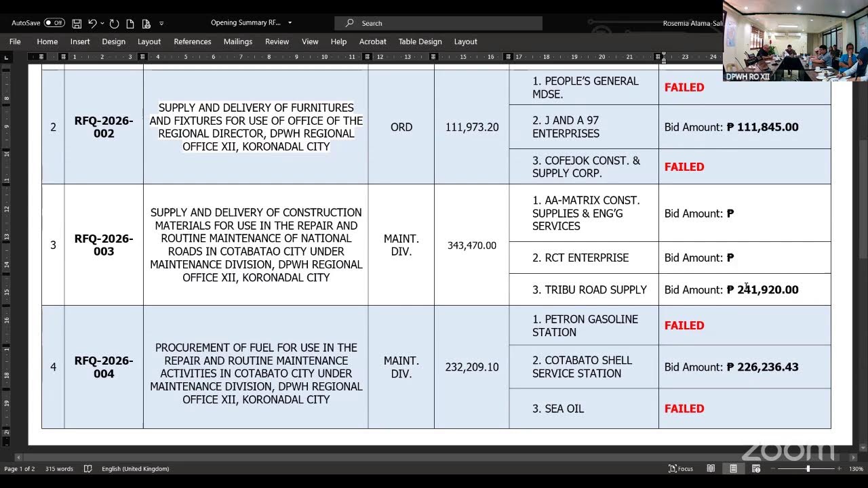Image resolution: width=868 pixels, height=488 pixels.
Task: Click PEOPLE'S GENERAL MDSE. bidder cell
Action: (x=584, y=87)
